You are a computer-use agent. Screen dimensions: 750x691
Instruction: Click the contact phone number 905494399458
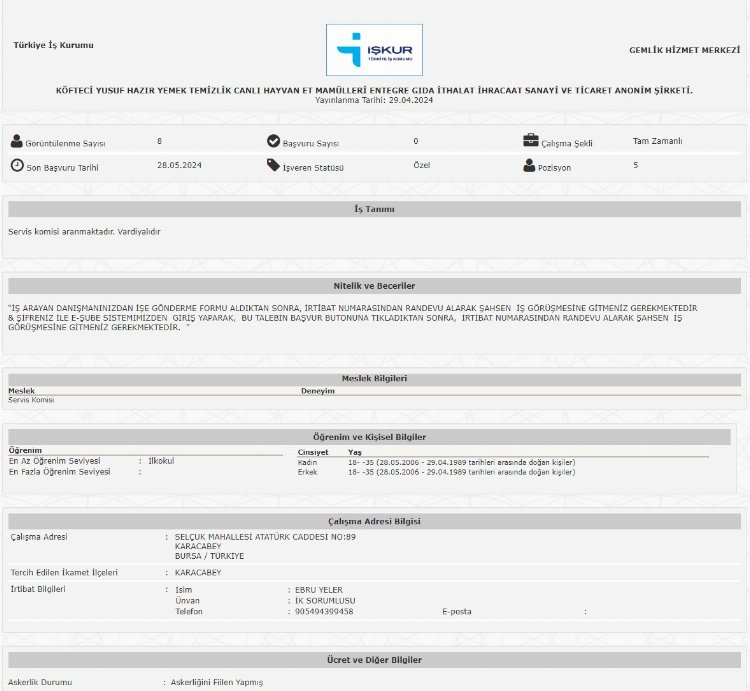pos(318,611)
